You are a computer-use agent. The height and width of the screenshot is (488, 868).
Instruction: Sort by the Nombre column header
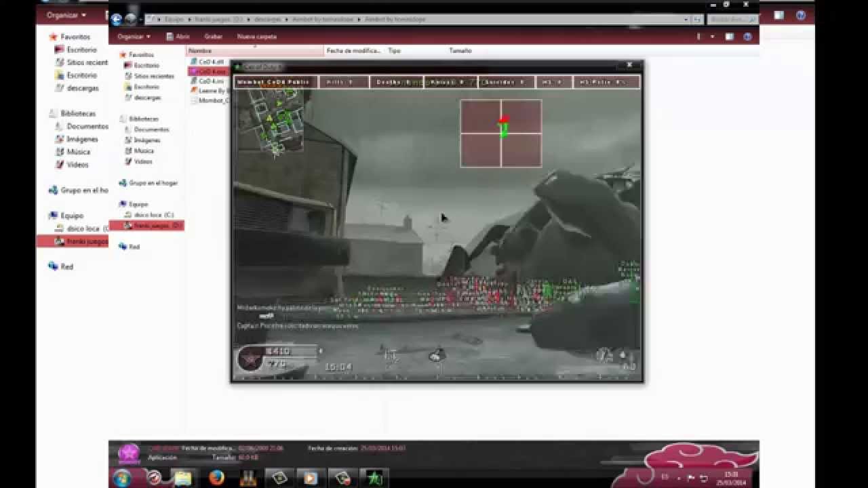(x=256, y=51)
